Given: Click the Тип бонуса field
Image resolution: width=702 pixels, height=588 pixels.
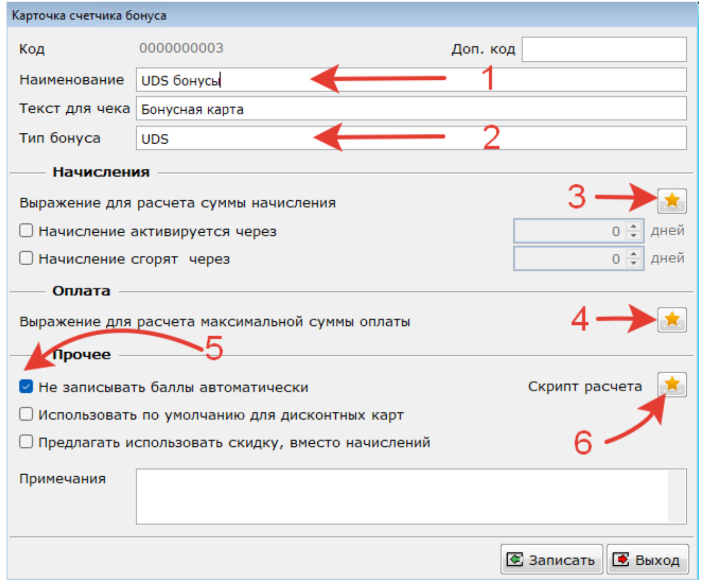Looking at the screenshot, I should pyautogui.click(x=411, y=138).
